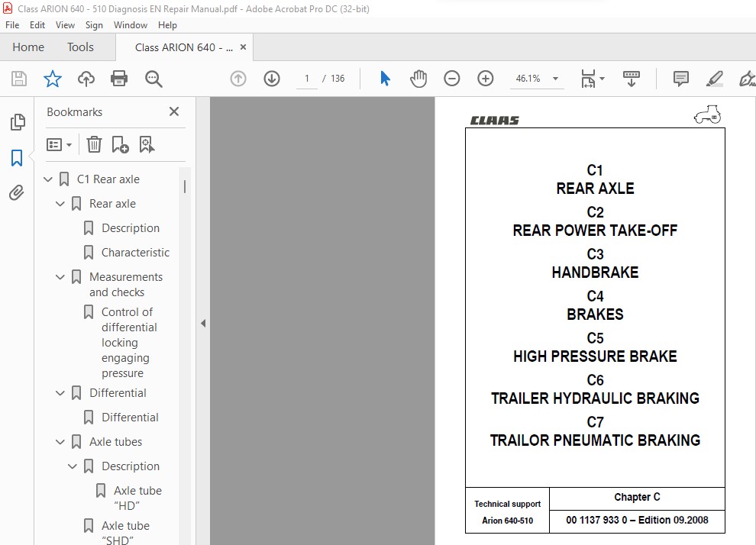This screenshot has width=756, height=545.
Task: Open the zoom level dropdown arrow
Action: [x=555, y=79]
